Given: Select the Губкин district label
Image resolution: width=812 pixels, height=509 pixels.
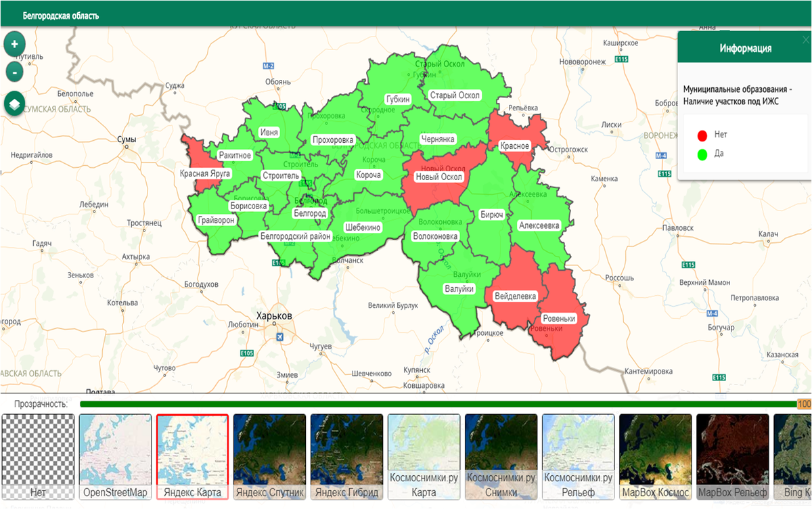Looking at the screenshot, I should click(398, 99).
